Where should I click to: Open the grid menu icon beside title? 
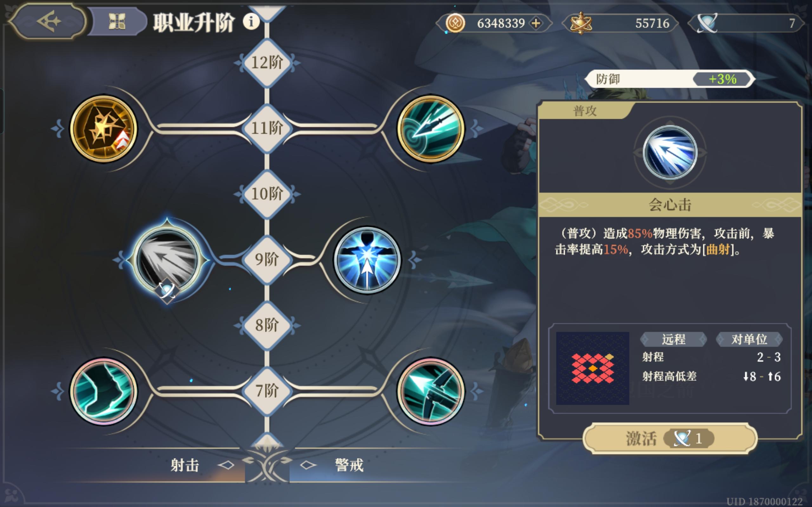[117, 22]
